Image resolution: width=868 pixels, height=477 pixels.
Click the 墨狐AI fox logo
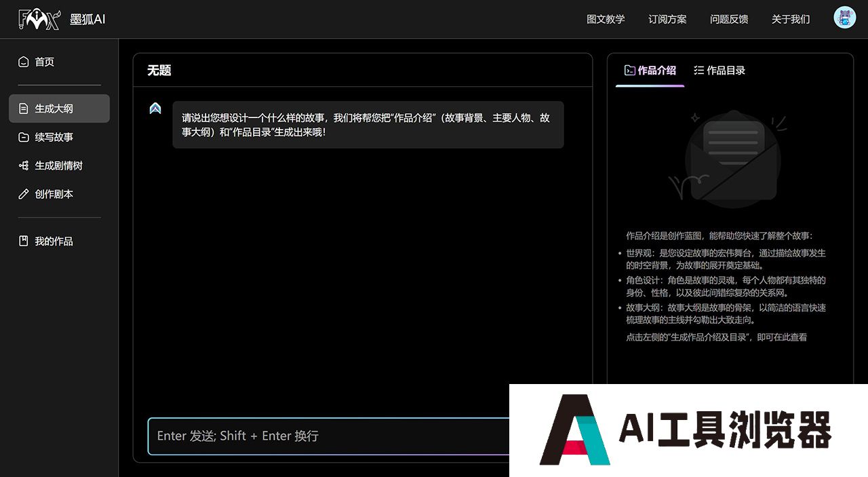pos(41,19)
